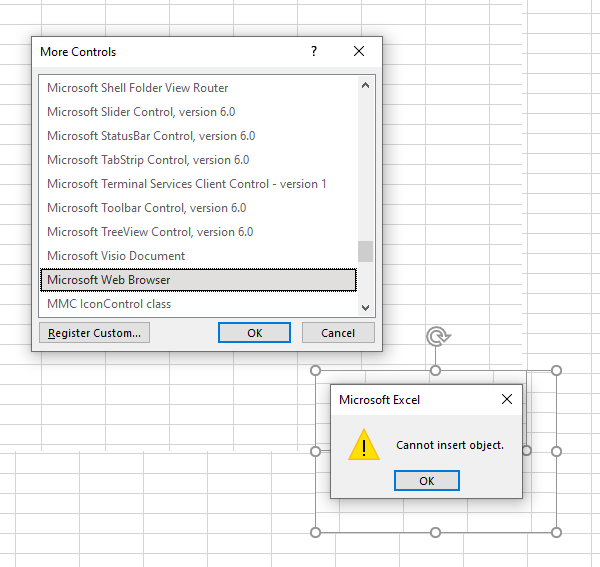
Task: Click the Register Custom... button
Action: (95, 333)
